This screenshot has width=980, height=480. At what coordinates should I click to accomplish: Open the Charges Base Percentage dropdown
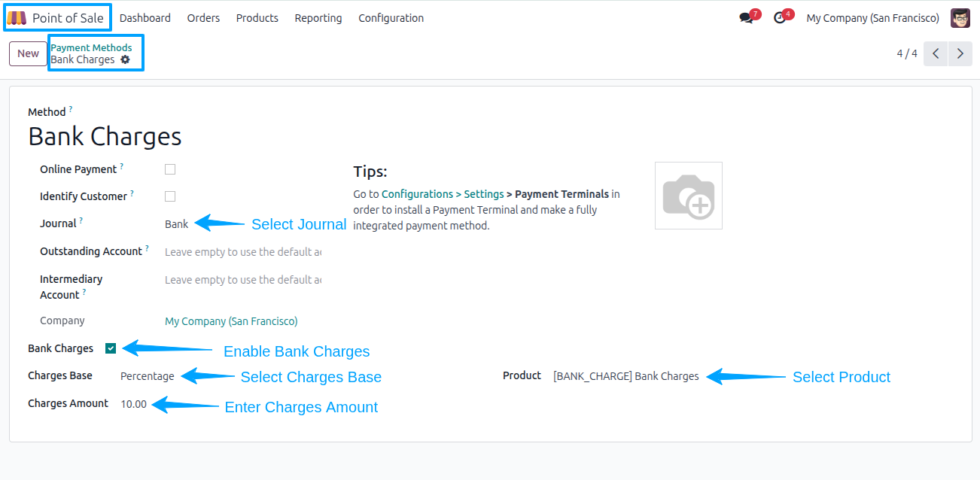(x=148, y=376)
